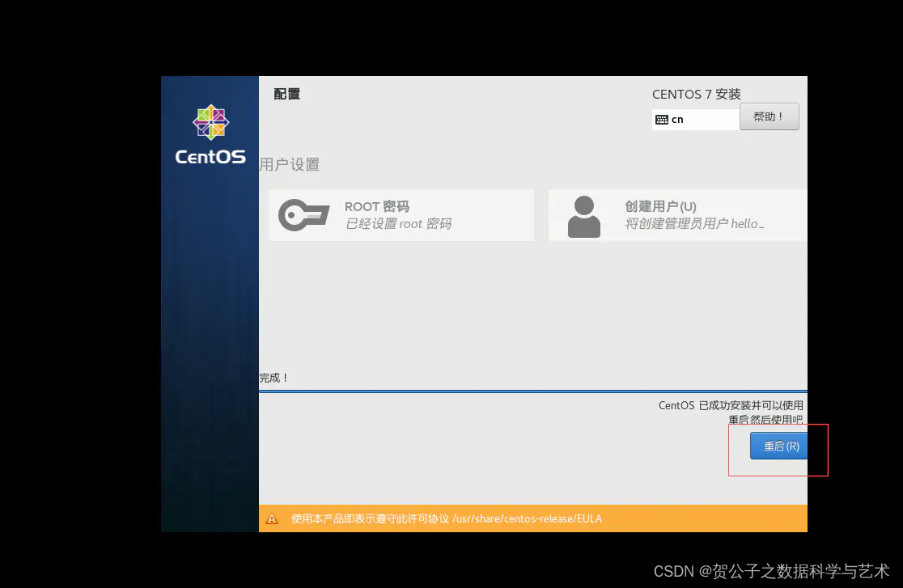This screenshot has height=588, width=903.
Task: Click the EULA license notice text
Action: pyautogui.click(x=447, y=519)
